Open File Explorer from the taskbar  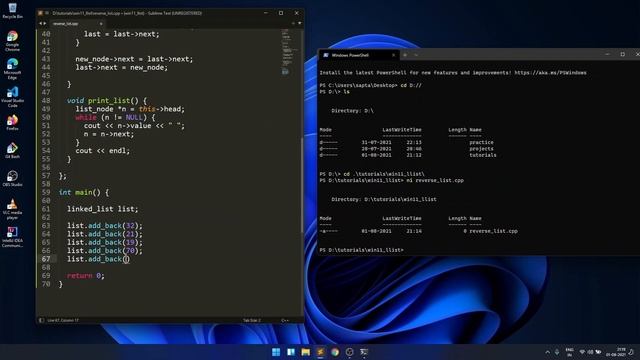click(x=305, y=352)
